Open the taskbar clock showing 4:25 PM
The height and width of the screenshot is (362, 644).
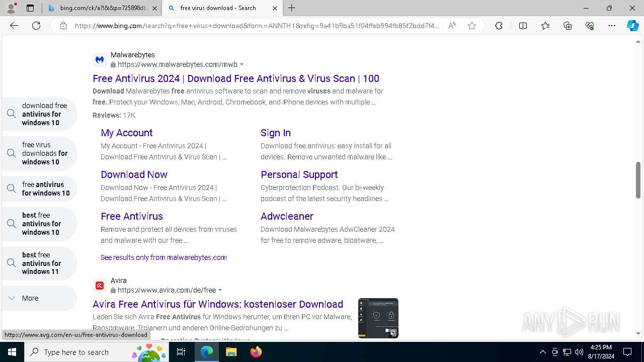pyautogui.click(x=601, y=352)
